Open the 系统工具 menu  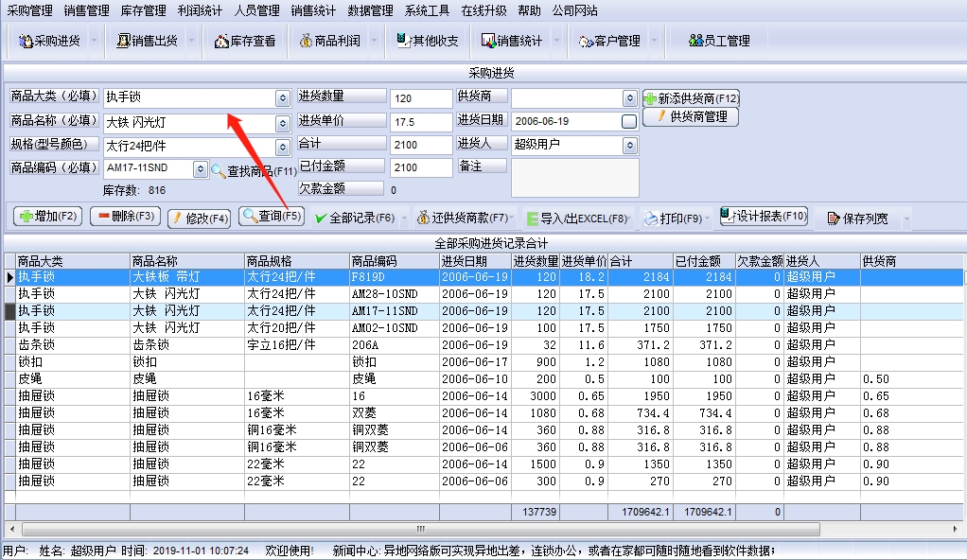427,10
